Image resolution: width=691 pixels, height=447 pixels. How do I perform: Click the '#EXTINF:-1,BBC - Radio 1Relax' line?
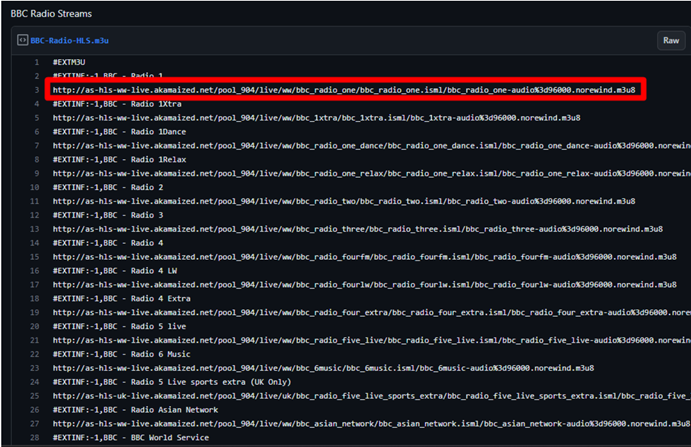[x=119, y=160]
